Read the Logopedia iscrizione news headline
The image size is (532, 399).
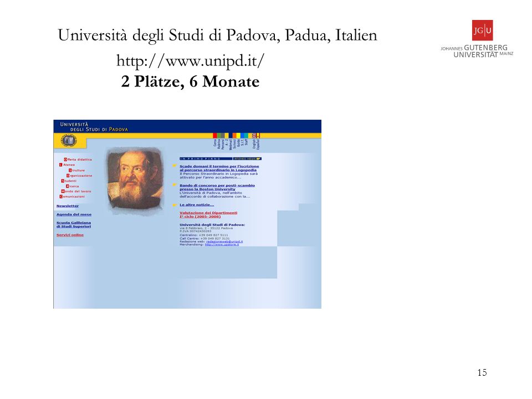pyautogui.click(x=219, y=168)
